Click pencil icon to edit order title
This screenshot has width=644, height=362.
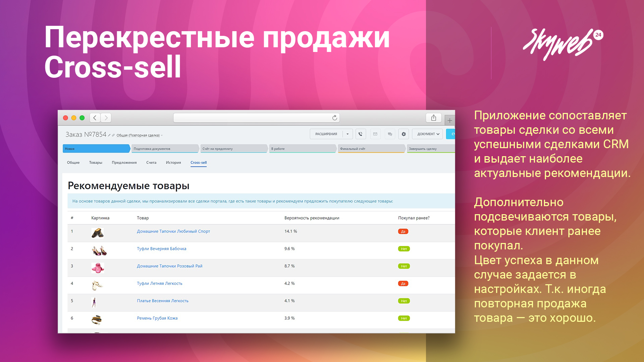[x=109, y=135]
